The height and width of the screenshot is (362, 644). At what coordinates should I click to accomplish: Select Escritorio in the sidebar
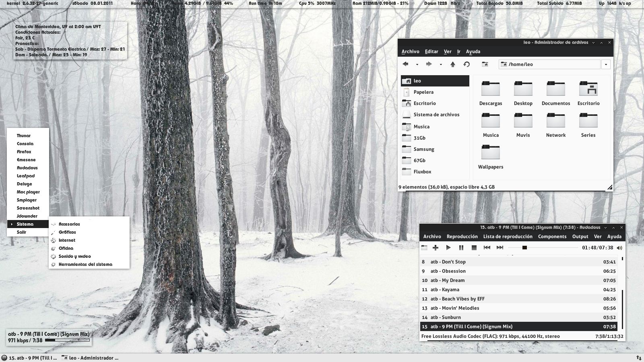click(x=435, y=103)
